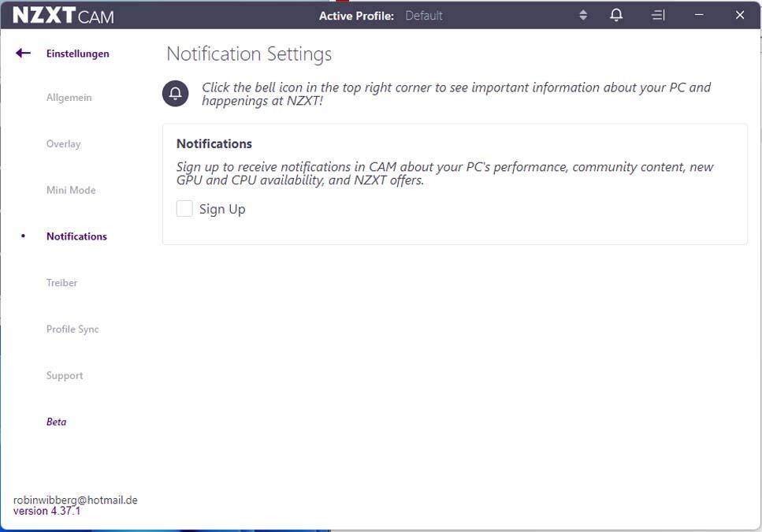Viewport: 762px width, 532px height.
Task: Click the Einstellungen header label
Action: 78,54
